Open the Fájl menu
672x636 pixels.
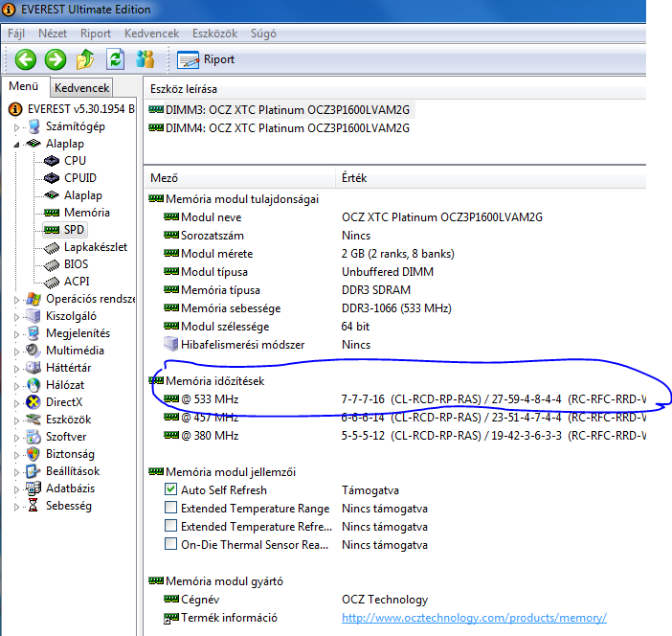[16, 34]
